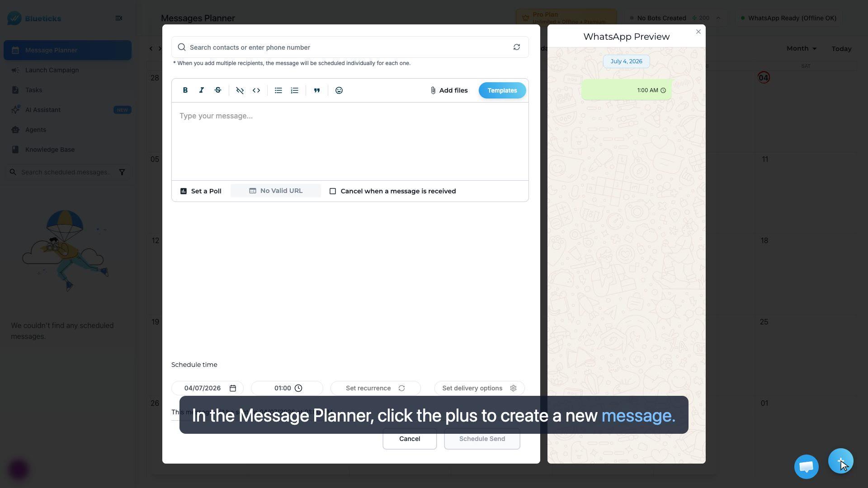The image size is (868, 488).
Task: Focus the search contacts input field
Action: [350, 47]
